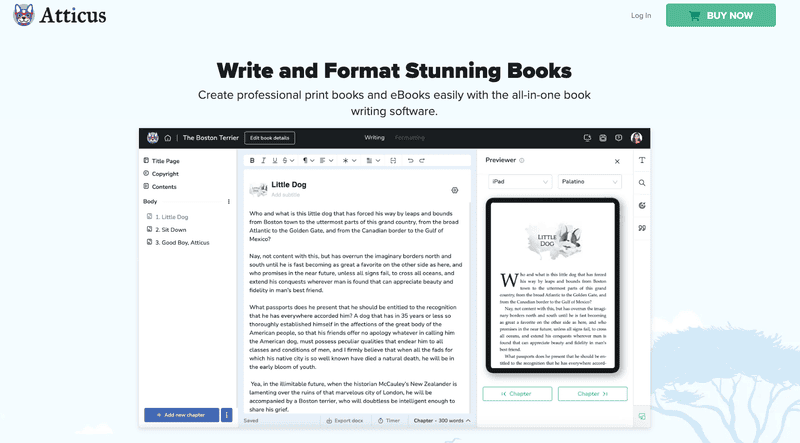Click the device preview icon in top bar
Viewport: 800px width, 443px height.
pyautogui.click(x=587, y=138)
